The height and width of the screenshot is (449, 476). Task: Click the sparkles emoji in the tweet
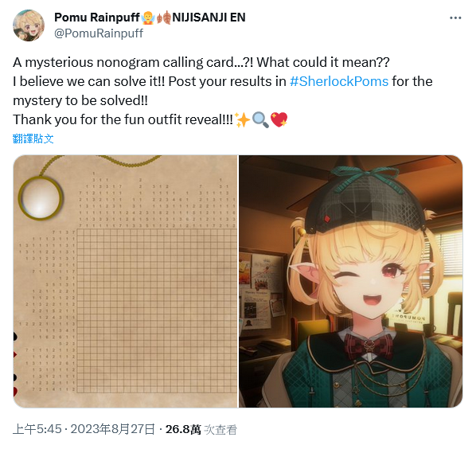(x=242, y=120)
